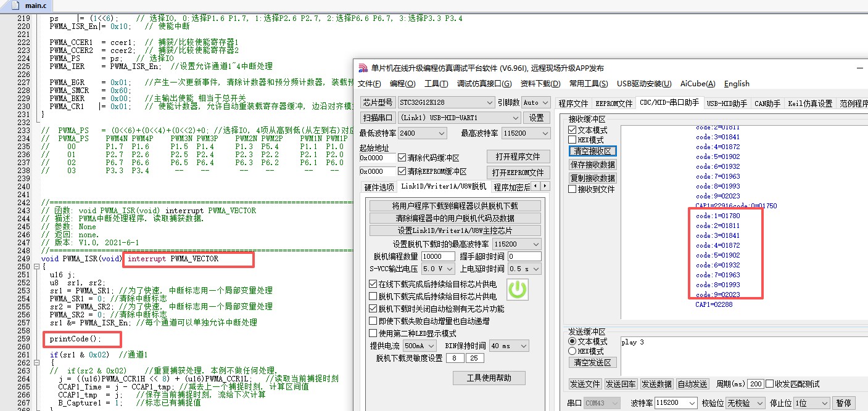This screenshot has height=411, width=868.
Task: Click 保存接收数据 to save received data
Action: click(592, 164)
